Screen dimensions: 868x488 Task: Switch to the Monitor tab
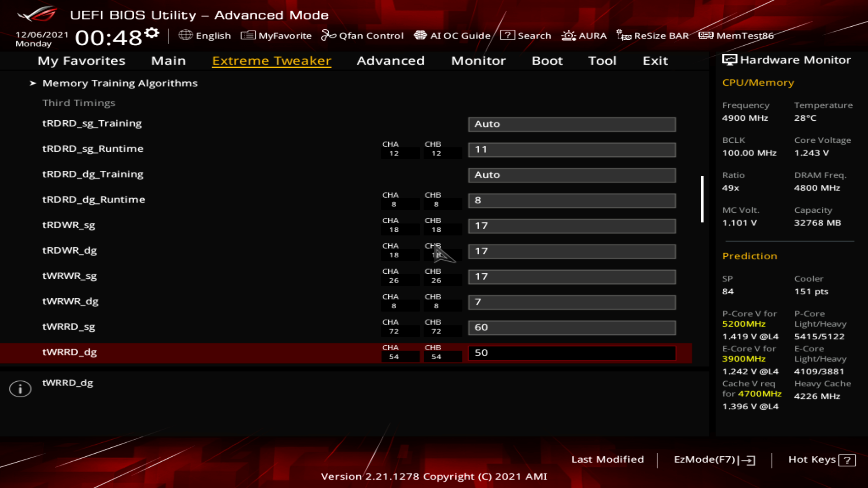click(x=478, y=61)
